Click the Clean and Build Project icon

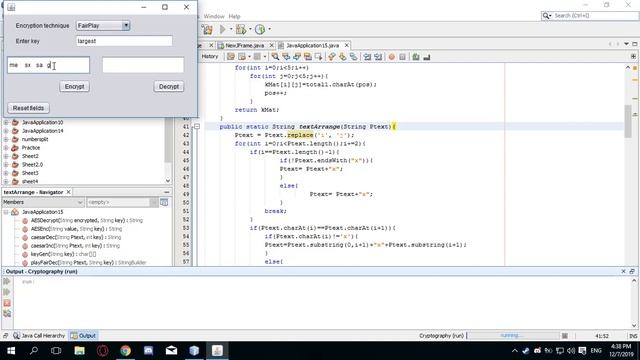click(207, 29)
